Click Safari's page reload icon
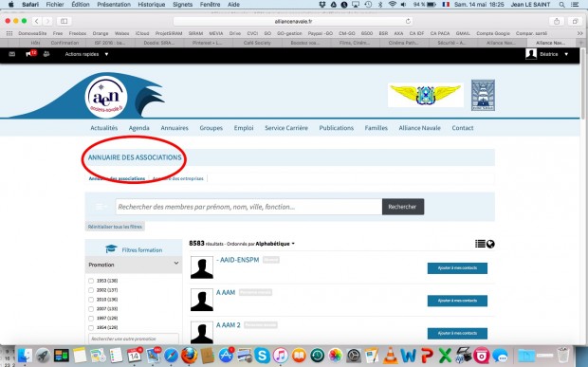Image resolution: width=588 pixels, height=367 pixels. (408, 21)
